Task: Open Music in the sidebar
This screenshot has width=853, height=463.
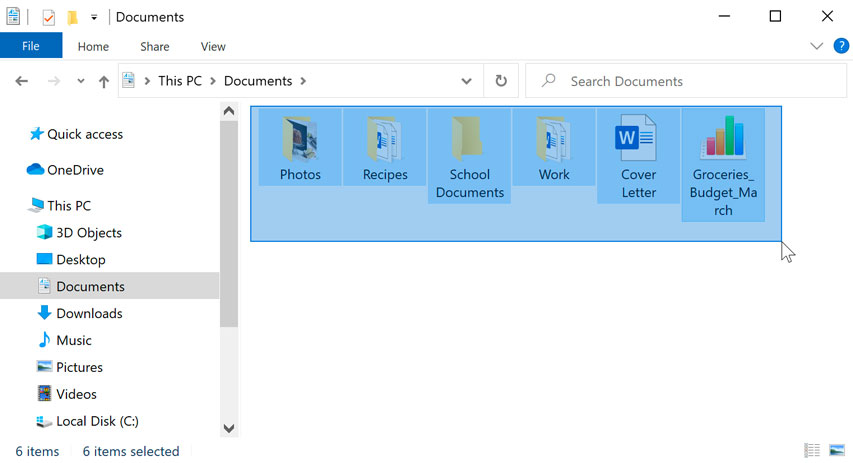Action: point(64,340)
